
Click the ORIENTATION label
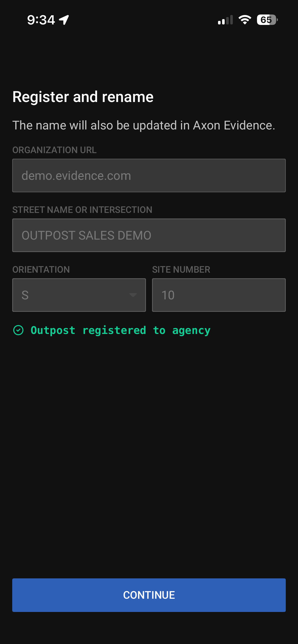[41, 270]
